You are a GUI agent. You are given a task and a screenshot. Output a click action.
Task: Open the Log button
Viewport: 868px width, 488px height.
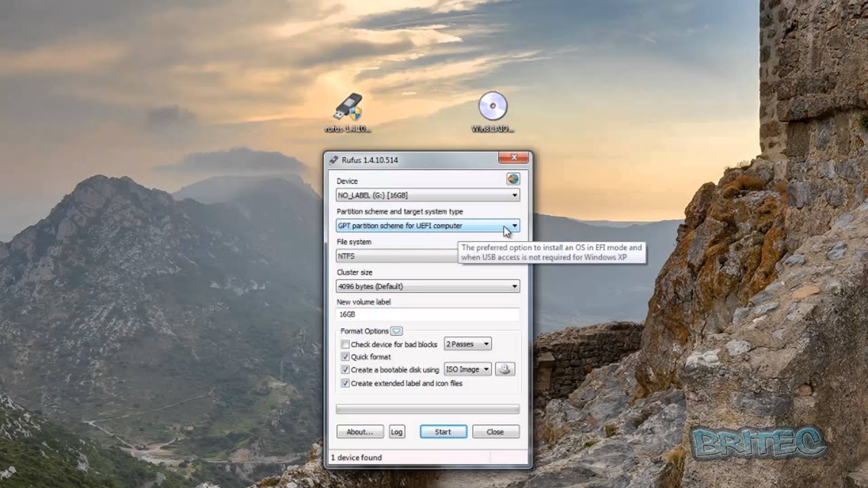397,432
